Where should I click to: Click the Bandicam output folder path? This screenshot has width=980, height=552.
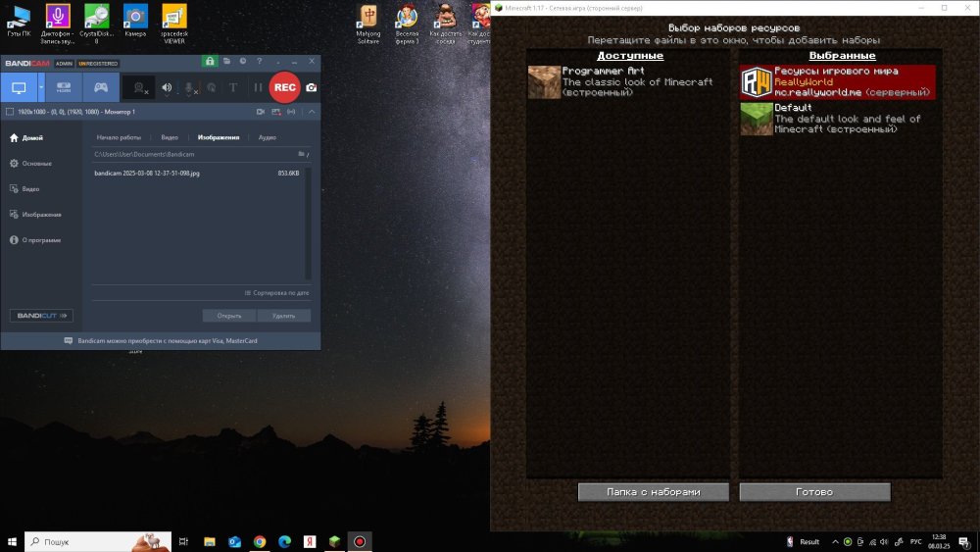(x=144, y=154)
